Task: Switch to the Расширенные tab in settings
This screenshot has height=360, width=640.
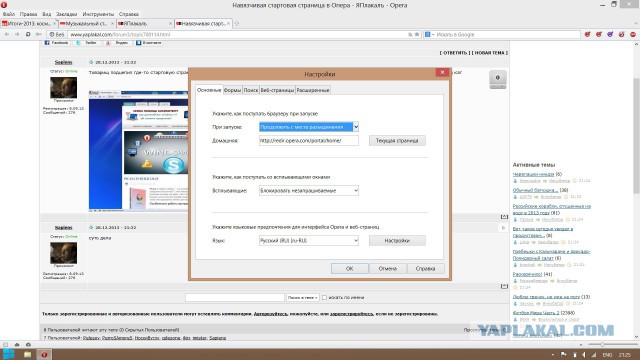Action: pos(313,90)
